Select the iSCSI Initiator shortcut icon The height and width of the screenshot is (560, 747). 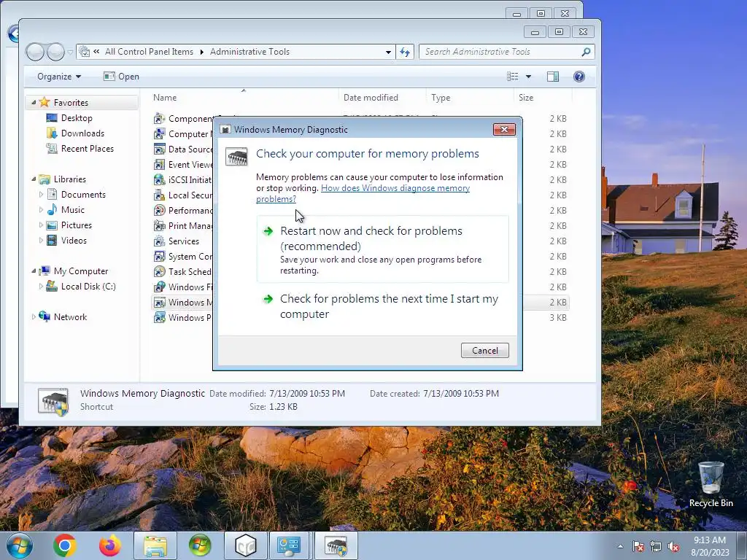tap(159, 179)
